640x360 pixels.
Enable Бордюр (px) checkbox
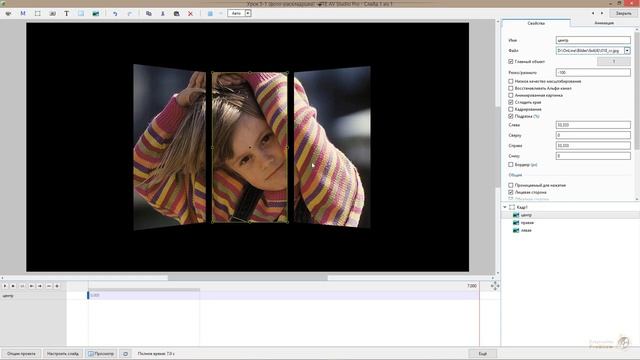click(511, 164)
